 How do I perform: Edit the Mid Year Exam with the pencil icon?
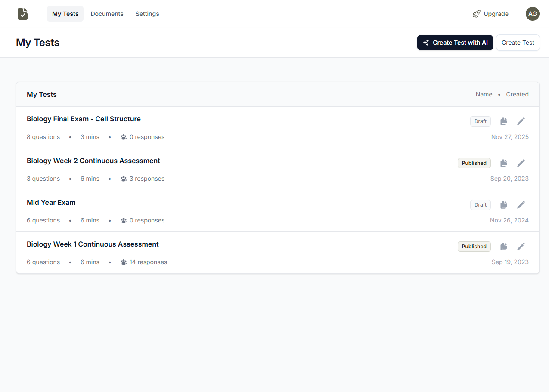(521, 204)
